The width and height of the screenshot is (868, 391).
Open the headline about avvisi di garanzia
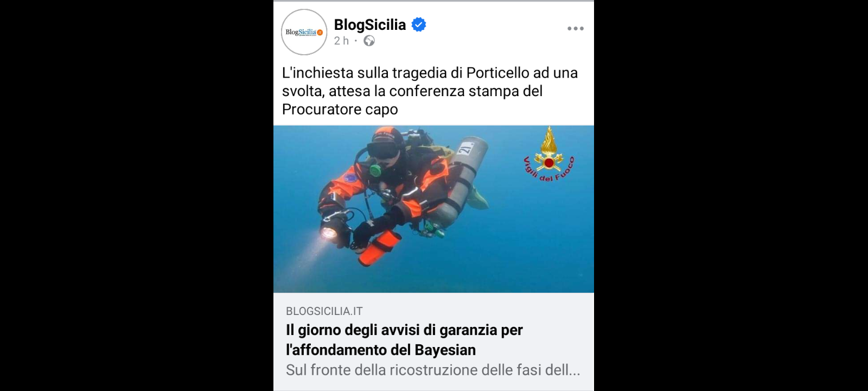click(404, 340)
